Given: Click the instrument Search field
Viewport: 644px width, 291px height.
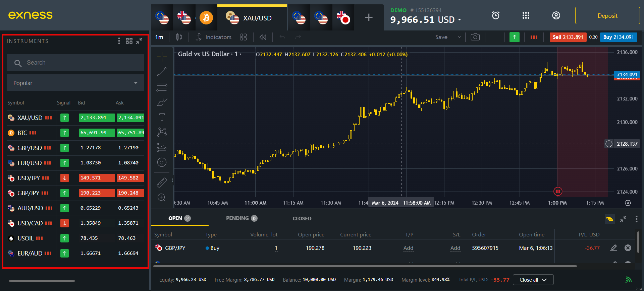Looking at the screenshot, I should click(x=75, y=63).
